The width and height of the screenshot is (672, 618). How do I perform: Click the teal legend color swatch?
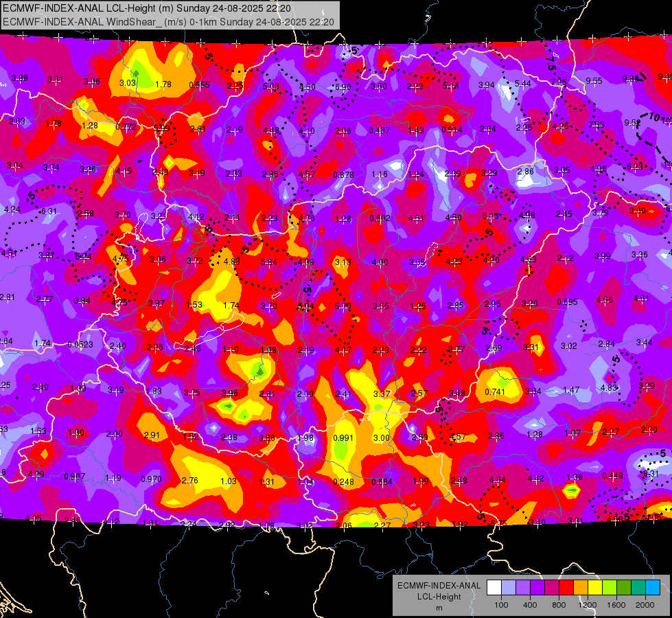coord(638,588)
